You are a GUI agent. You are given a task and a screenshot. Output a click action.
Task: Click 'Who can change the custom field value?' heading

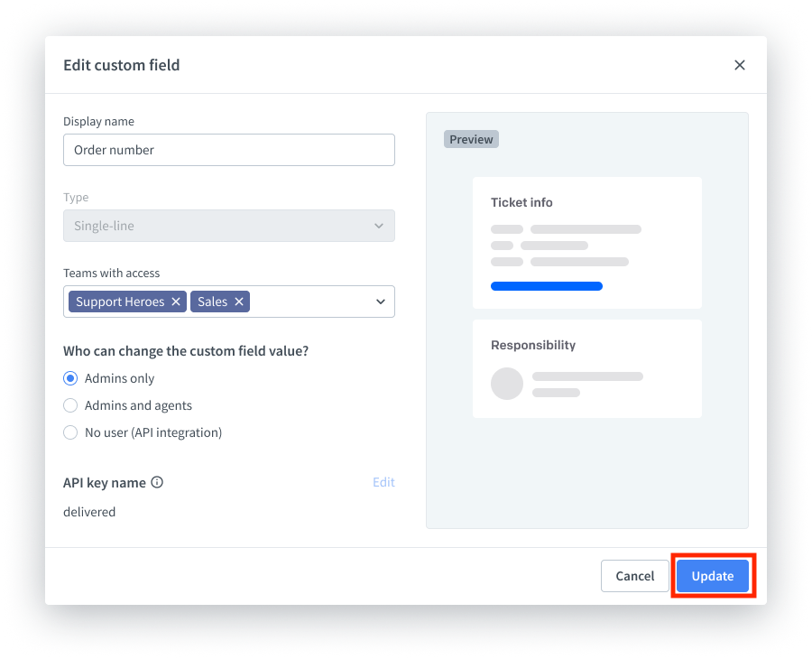point(186,351)
